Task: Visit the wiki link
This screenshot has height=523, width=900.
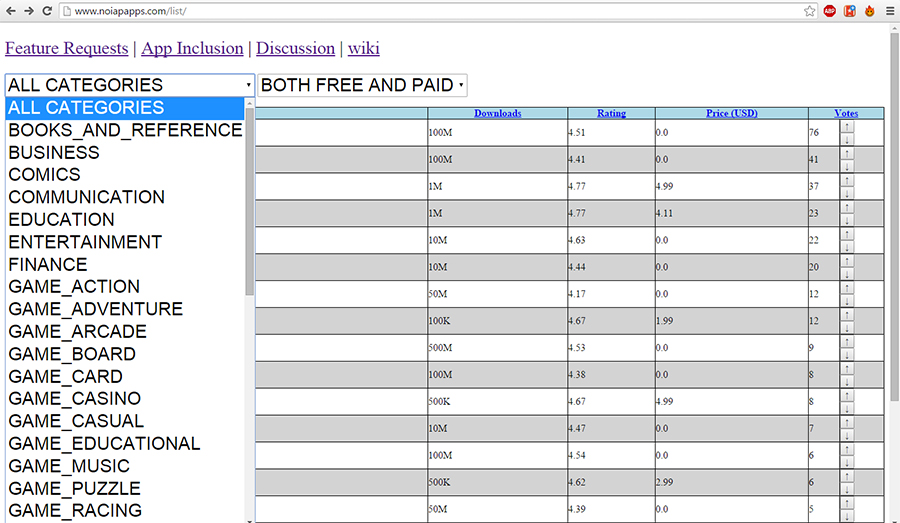Action: 363,48
